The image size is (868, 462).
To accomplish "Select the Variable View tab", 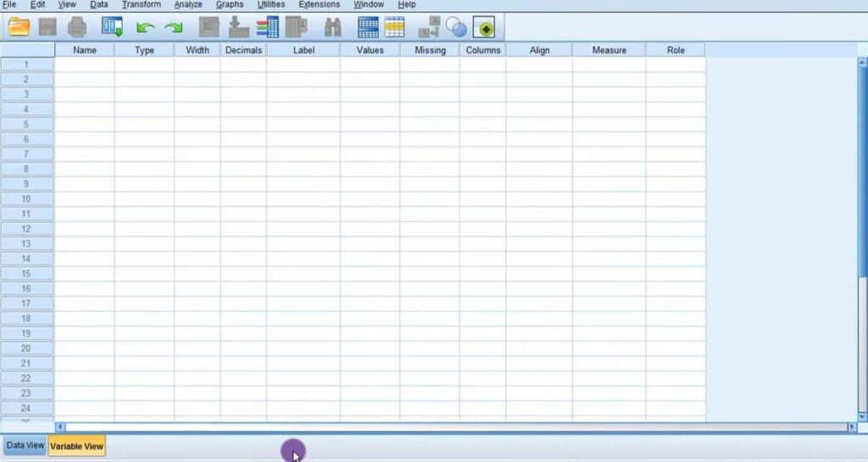I will click(76, 446).
